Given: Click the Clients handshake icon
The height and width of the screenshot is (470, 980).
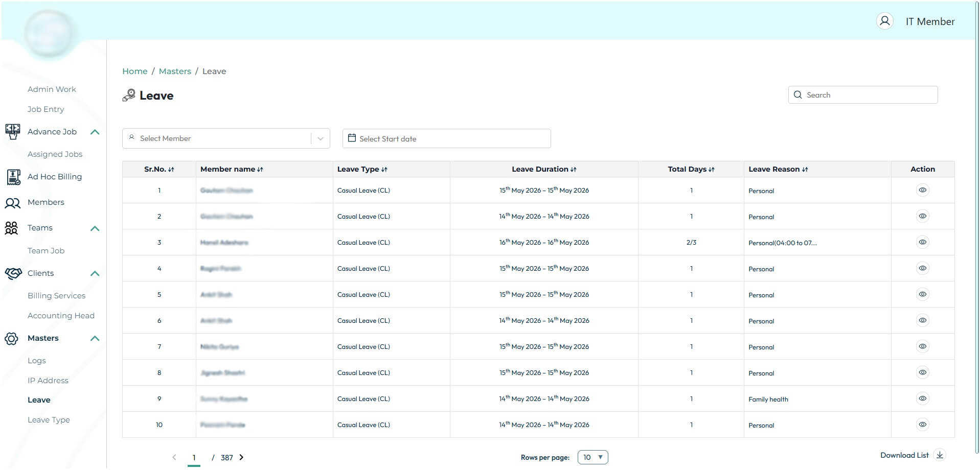Looking at the screenshot, I should click(x=13, y=273).
